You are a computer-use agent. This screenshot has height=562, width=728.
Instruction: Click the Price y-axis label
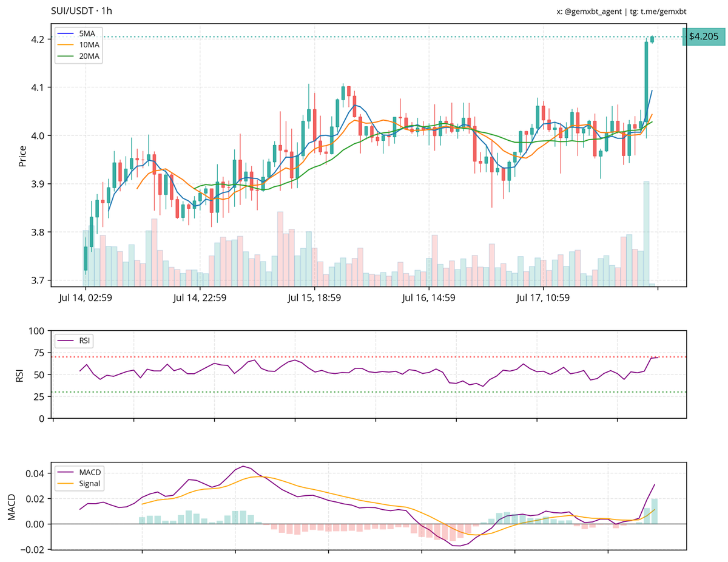coord(22,155)
